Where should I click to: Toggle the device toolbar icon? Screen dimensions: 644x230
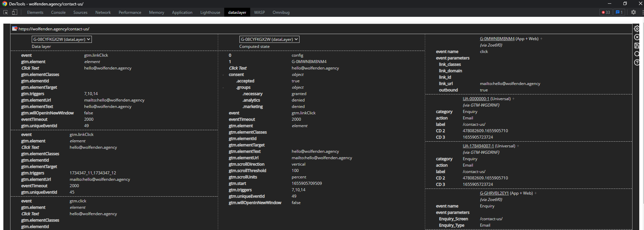pyautogui.click(x=15, y=12)
